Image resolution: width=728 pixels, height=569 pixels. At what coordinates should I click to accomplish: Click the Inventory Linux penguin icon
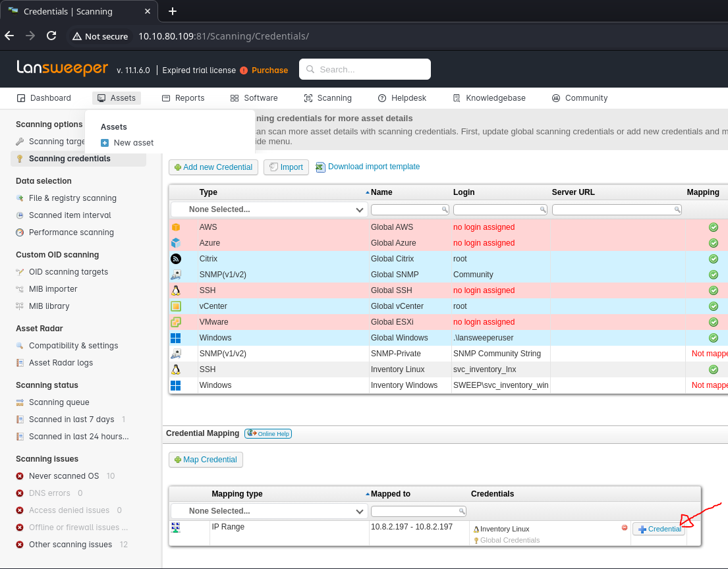pos(176,369)
